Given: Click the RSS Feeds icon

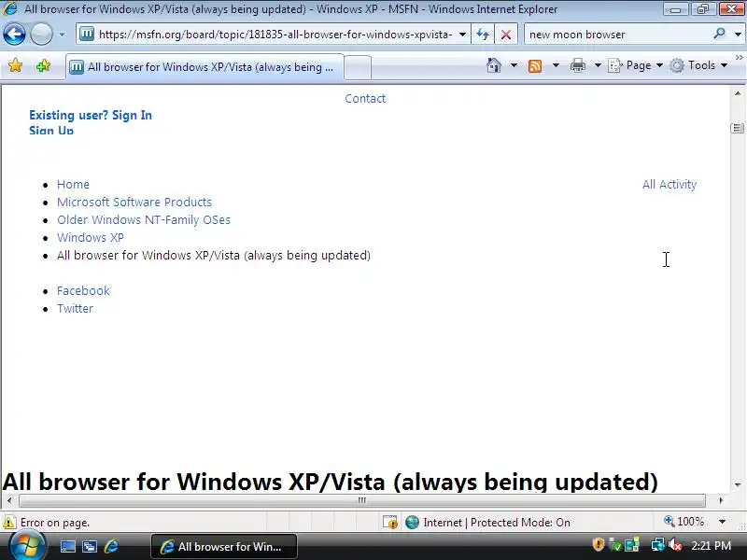Looking at the screenshot, I should point(535,65).
